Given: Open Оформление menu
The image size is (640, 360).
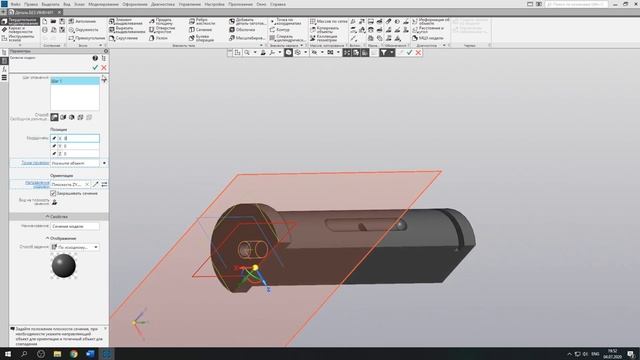Looking at the screenshot, I should click(x=135, y=4).
